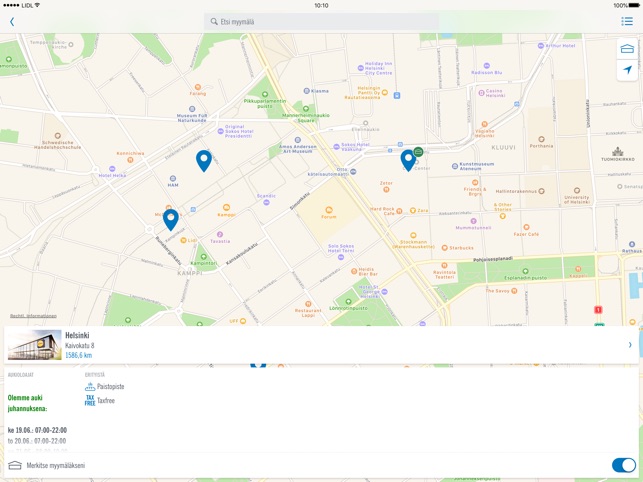Tap the Heidis Bier Bar marker
The image size is (643, 482).
pyautogui.click(x=354, y=271)
